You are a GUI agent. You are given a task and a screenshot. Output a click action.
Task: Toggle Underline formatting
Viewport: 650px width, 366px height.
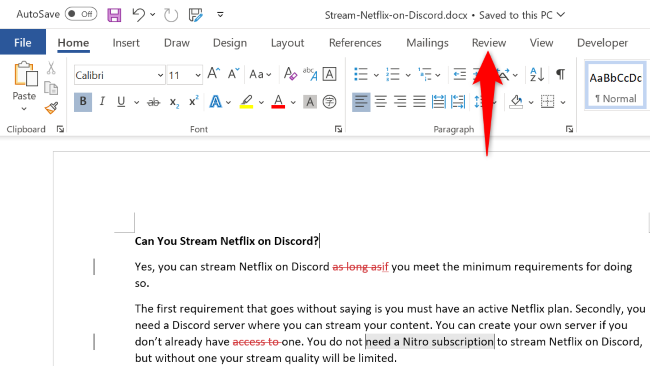[x=121, y=102]
